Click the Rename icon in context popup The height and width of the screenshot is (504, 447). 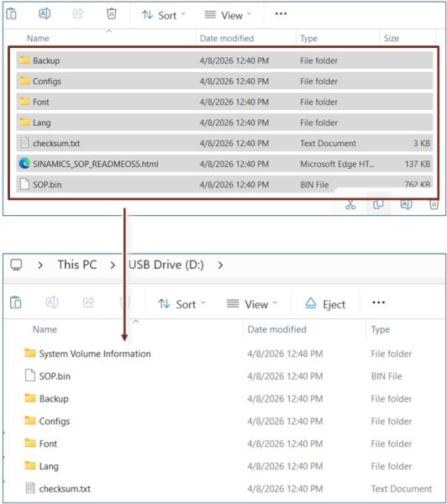(406, 204)
